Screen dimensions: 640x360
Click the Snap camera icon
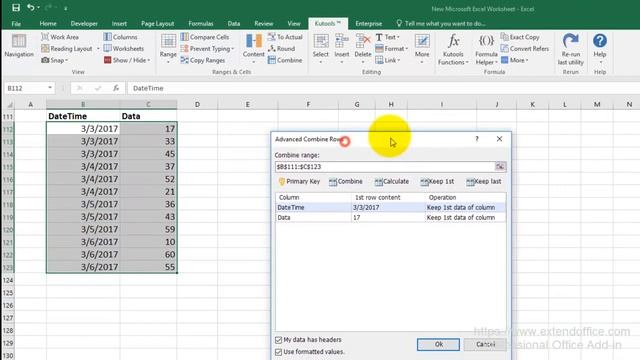[x=45, y=60]
